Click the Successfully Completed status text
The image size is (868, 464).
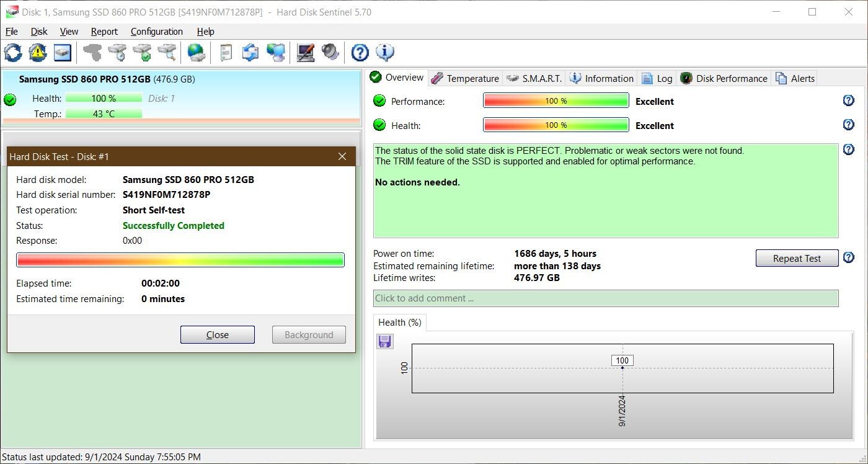(174, 226)
